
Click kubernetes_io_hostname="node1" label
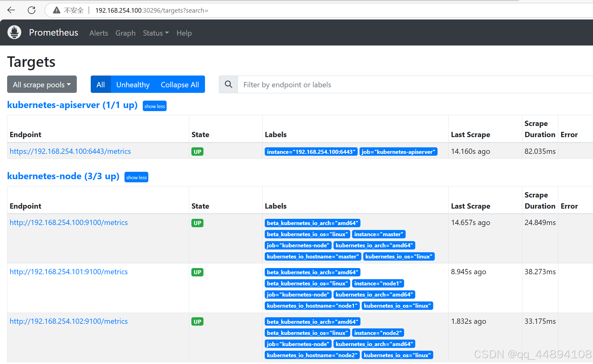click(x=312, y=305)
